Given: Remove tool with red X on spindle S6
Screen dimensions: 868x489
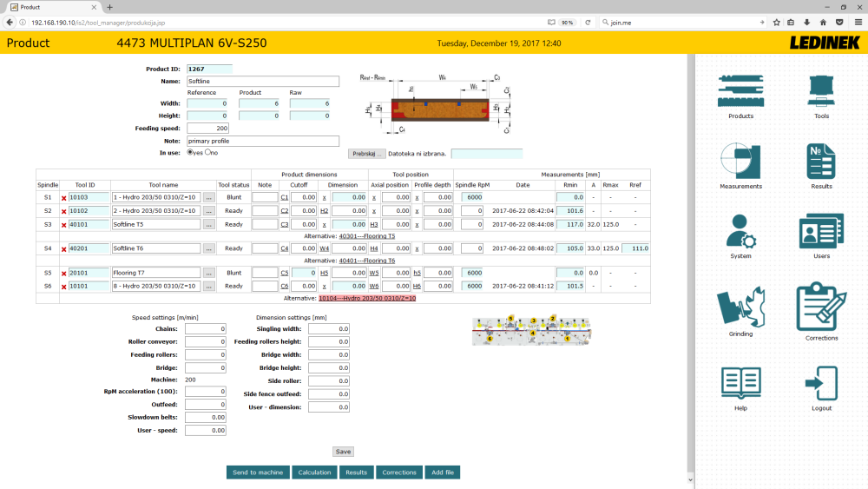Looking at the screenshot, I should [x=63, y=287].
